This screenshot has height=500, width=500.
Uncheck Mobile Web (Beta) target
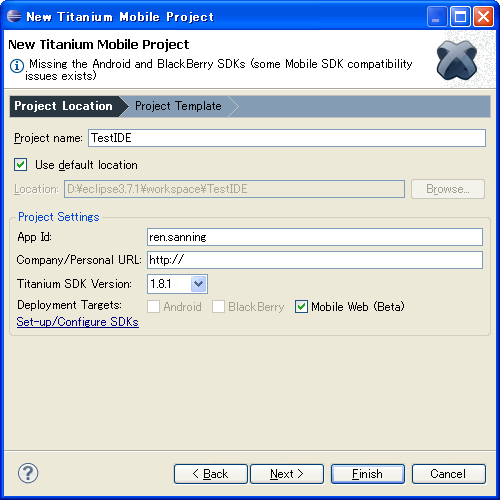pos(301,306)
